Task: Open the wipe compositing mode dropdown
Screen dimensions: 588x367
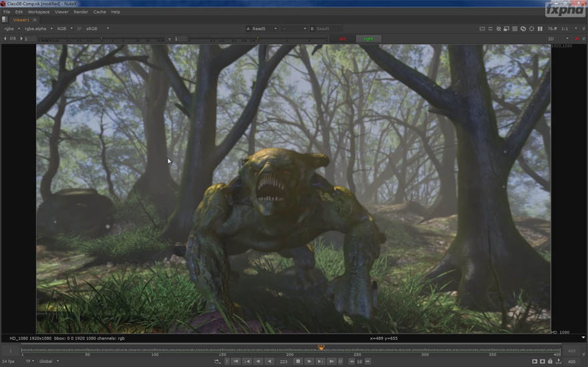Action: [x=295, y=29]
